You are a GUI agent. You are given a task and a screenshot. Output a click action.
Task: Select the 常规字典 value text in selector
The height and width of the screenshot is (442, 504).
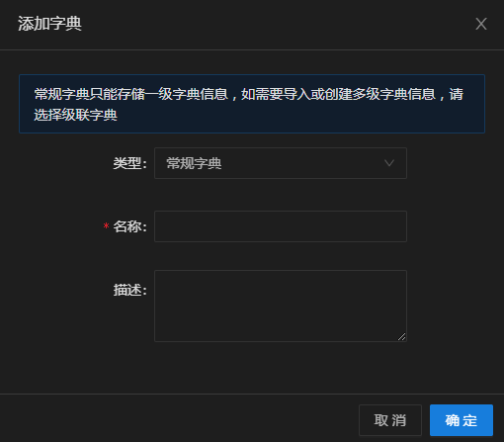pos(194,163)
